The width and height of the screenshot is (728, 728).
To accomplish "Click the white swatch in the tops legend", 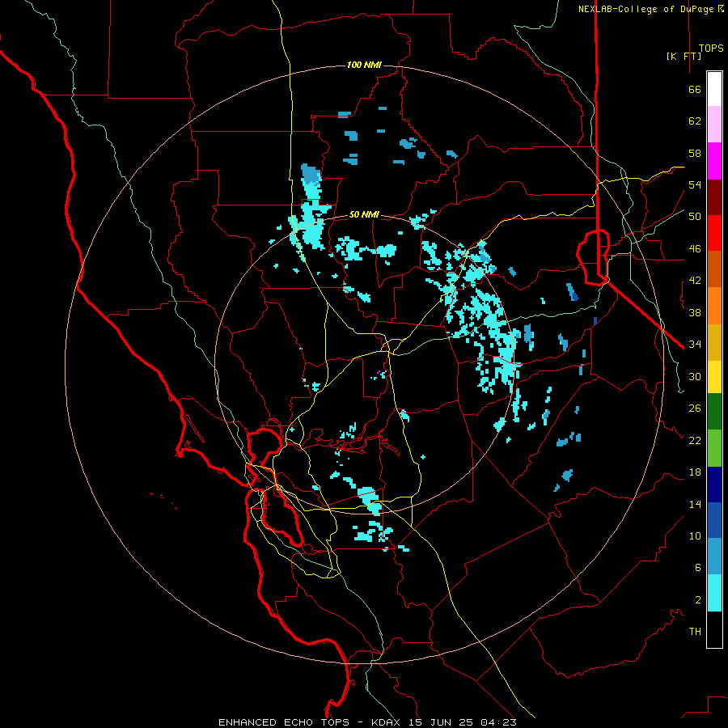I will pos(714,89).
